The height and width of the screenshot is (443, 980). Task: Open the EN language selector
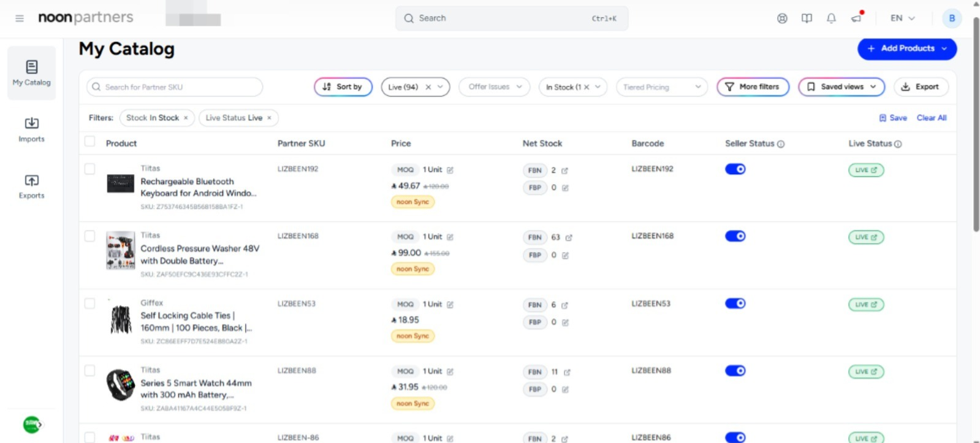(902, 18)
